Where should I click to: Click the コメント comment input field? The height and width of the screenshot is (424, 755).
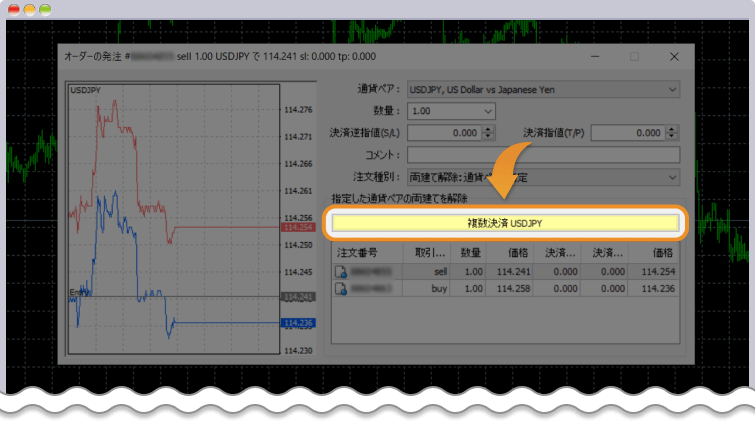(543, 155)
